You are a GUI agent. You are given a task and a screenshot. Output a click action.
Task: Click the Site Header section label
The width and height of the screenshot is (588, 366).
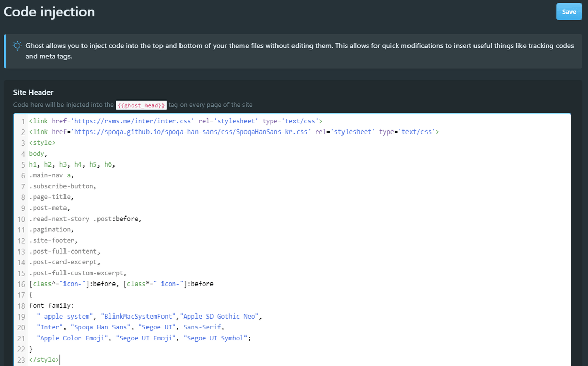tap(34, 92)
